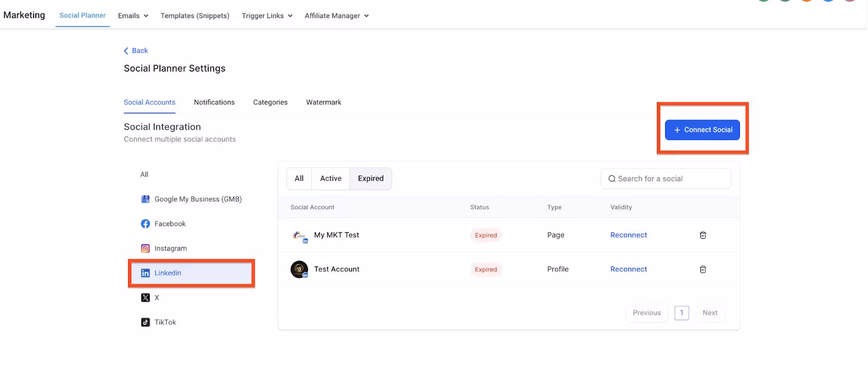Delete Test Account using trash icon

[703, 269]
